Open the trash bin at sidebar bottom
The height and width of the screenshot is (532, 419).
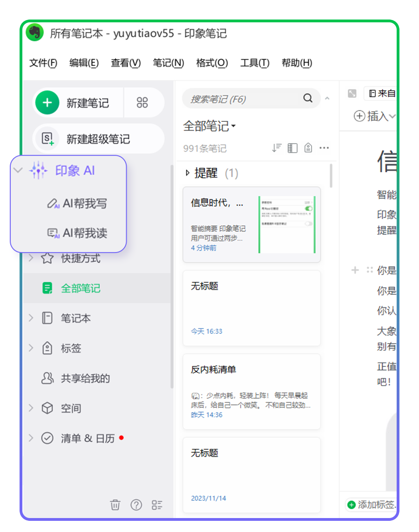(x=115, y=505)
